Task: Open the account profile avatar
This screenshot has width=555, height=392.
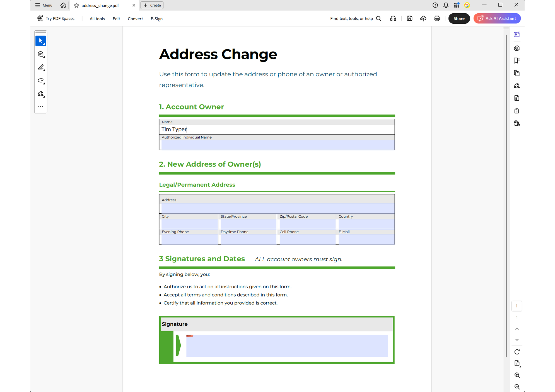Action: [x=467, y=5]
